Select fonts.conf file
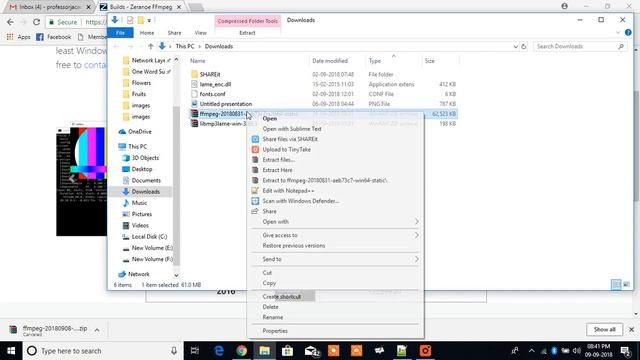The height and width of the screenshot is (360, 640). [212, 94]
